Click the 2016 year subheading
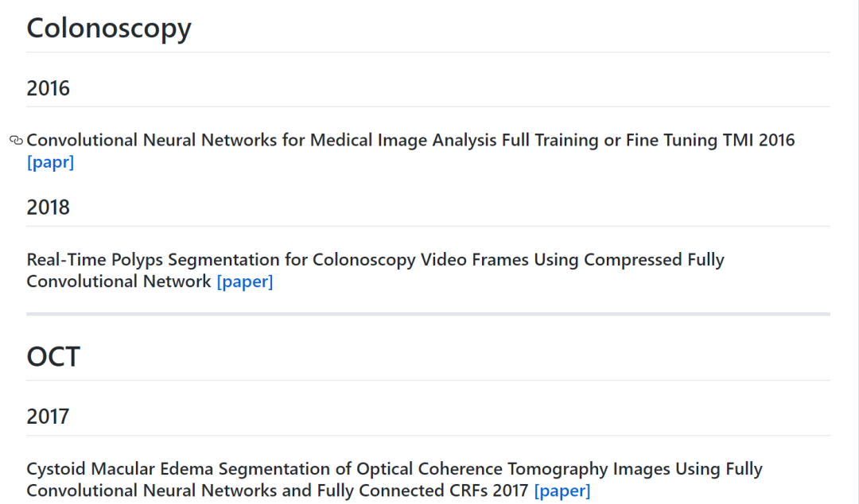This screenshot has width=859, height=504. [x=49, y=88]
